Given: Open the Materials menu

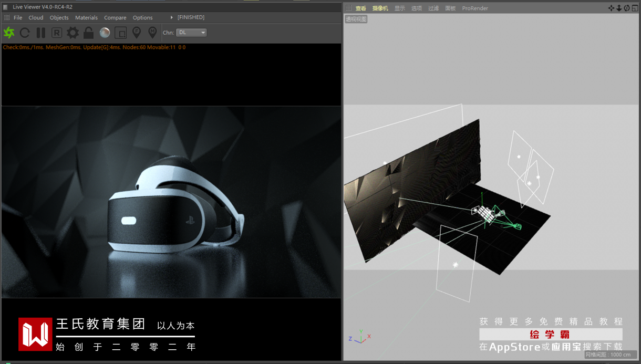Looking at the screenshot, I should click(x=86, y=17).
